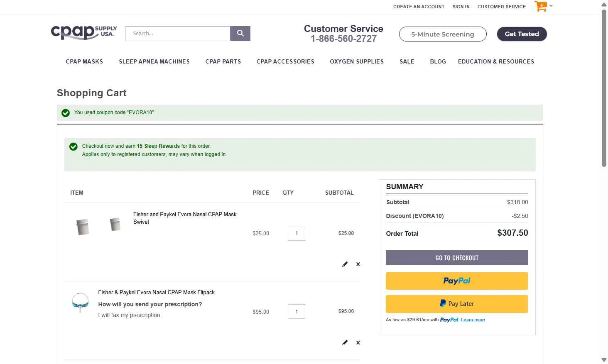Open CPAP Accessories menu
Screen dimensions: 608x364
tap(285, 61)
